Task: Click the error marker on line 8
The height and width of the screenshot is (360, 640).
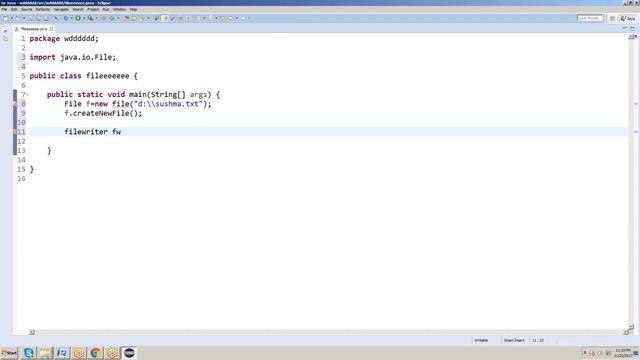Action: [x=15, y=104]
